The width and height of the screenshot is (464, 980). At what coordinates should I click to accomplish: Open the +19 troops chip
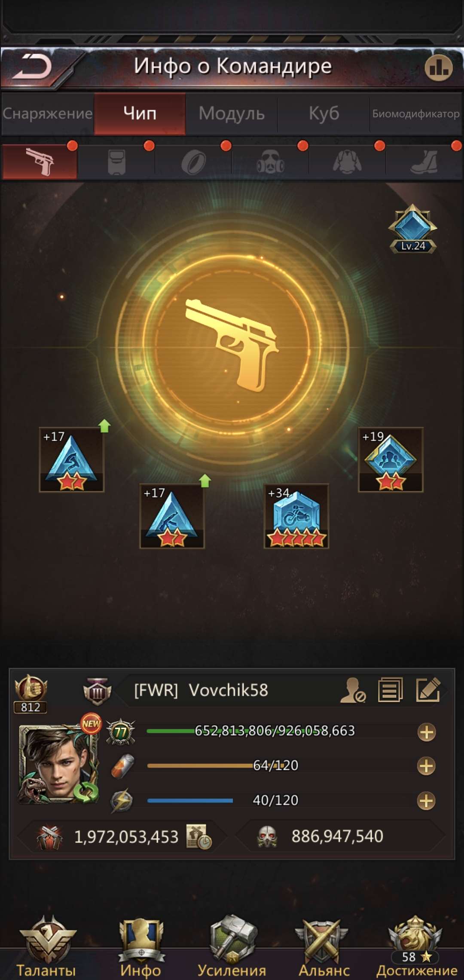point(391,459)
